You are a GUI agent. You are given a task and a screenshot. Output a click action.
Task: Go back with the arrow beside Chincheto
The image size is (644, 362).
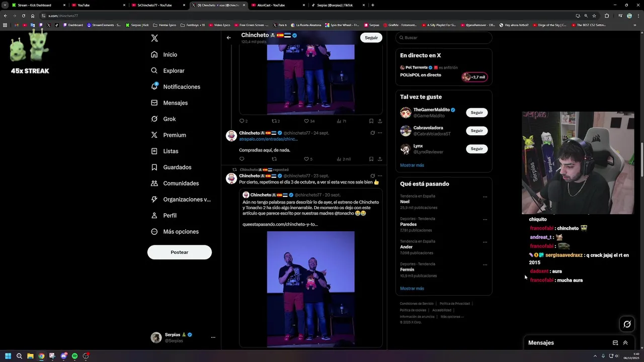228,38
